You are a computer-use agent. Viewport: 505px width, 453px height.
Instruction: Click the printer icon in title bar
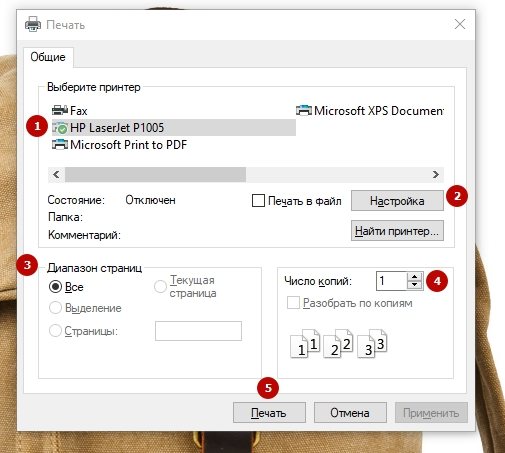pos(33,24)
